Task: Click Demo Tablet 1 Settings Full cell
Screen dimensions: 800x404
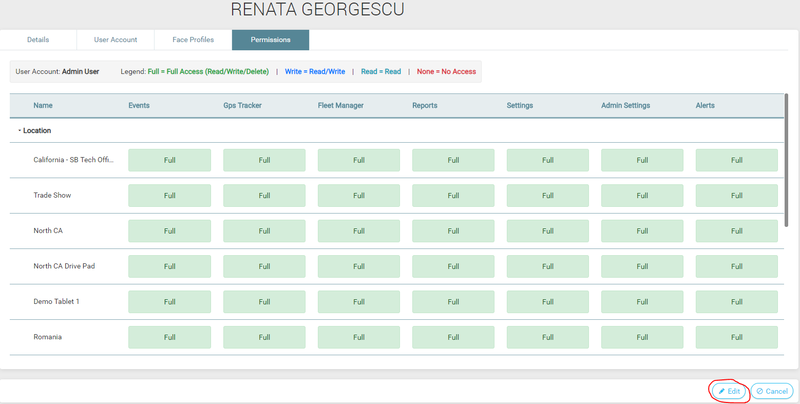Action: 547,302
